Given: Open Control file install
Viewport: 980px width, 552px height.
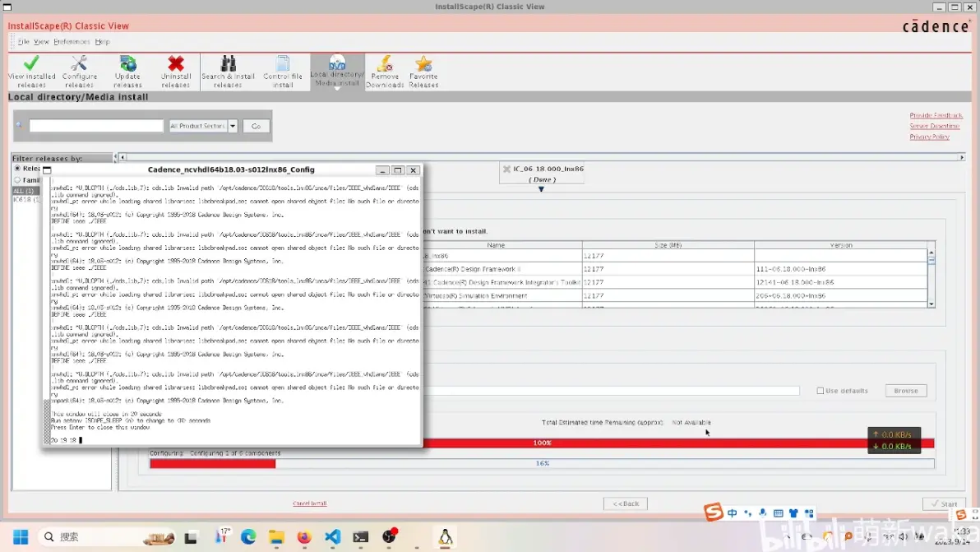Looking at the screenshot, I should click(x=283, y=72).
